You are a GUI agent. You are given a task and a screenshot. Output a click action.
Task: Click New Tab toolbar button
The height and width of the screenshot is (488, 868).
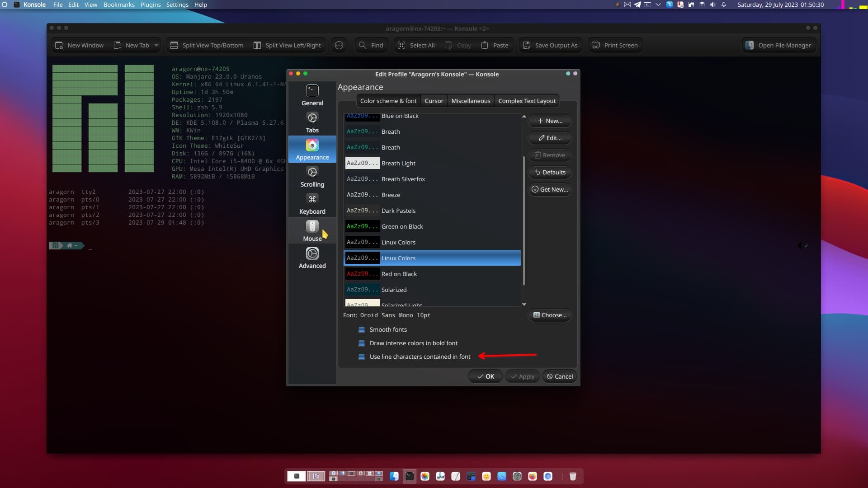(x=132, y=45)
